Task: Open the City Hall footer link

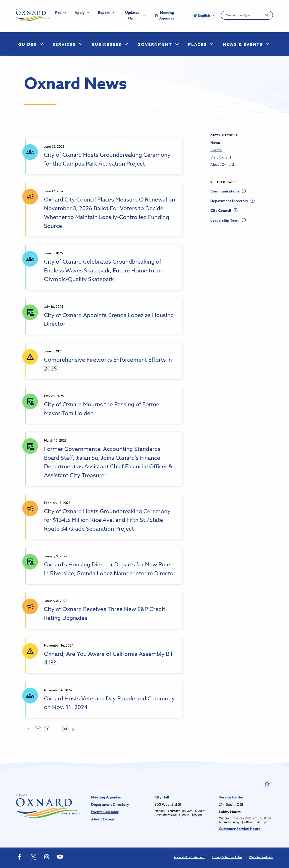Action: 162,797
